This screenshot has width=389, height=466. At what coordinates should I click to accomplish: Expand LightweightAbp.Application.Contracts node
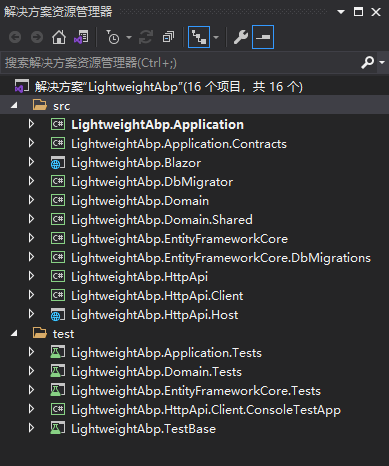pyautogui.click(x=31, y=143)
